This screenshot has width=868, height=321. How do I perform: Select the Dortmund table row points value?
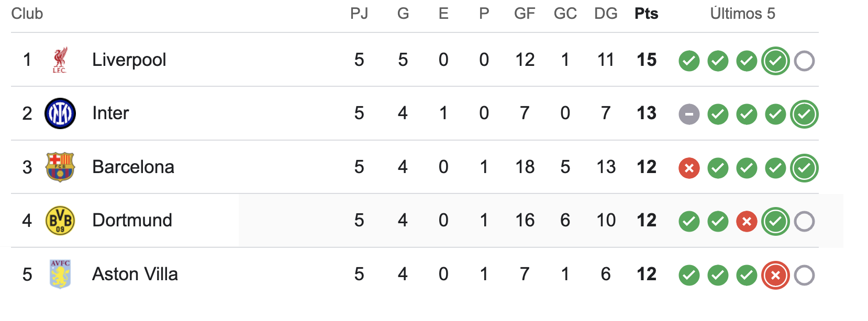tap(647, 221)
